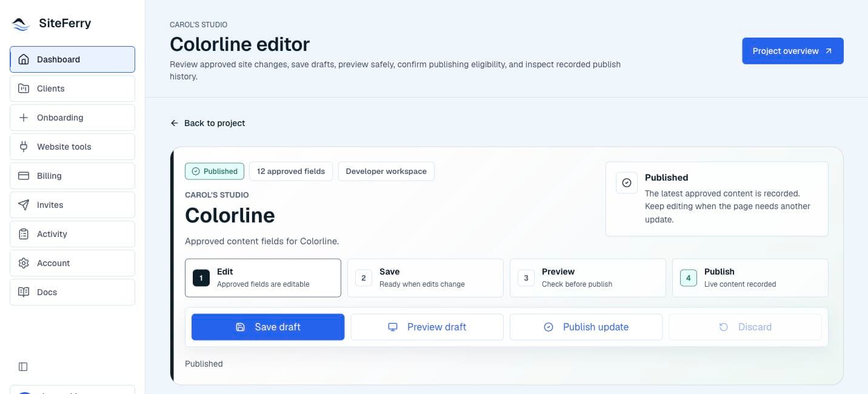Follow the Back to project link
Image resolution: width=868 pixels, height=394 pixels.
click(208, 123)
